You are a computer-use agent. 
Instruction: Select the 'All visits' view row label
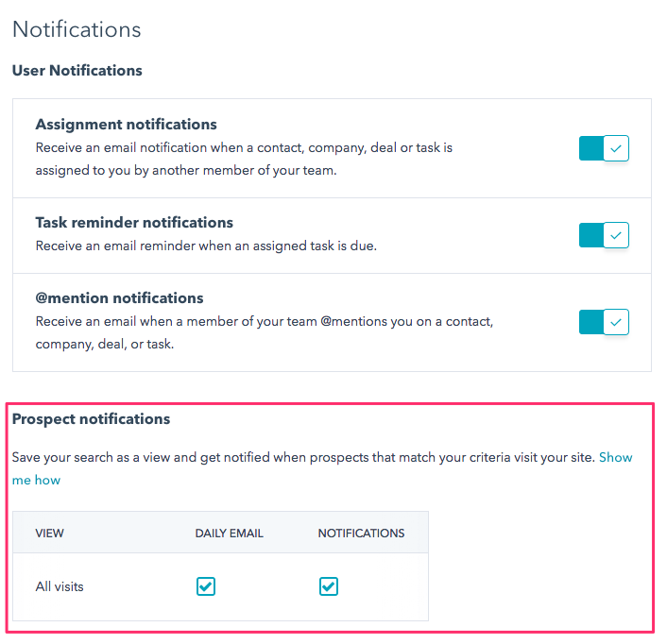[x=60, y=586]
